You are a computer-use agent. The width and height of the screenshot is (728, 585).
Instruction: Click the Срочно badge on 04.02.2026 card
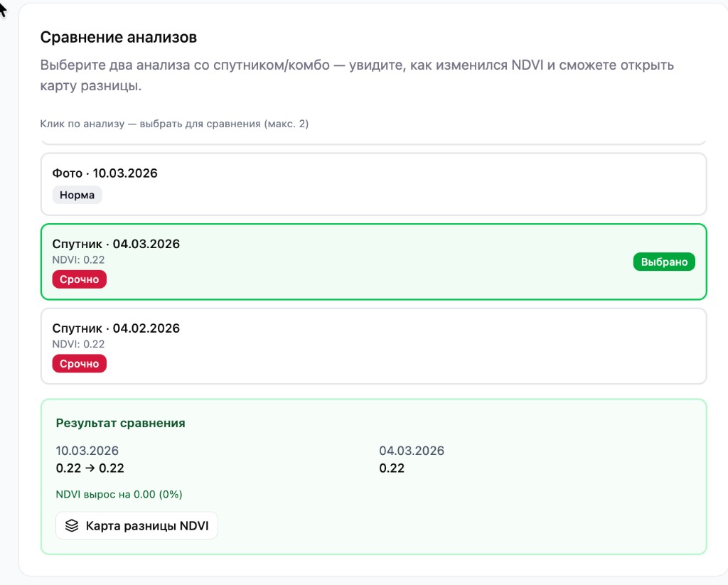click(79, 363)
